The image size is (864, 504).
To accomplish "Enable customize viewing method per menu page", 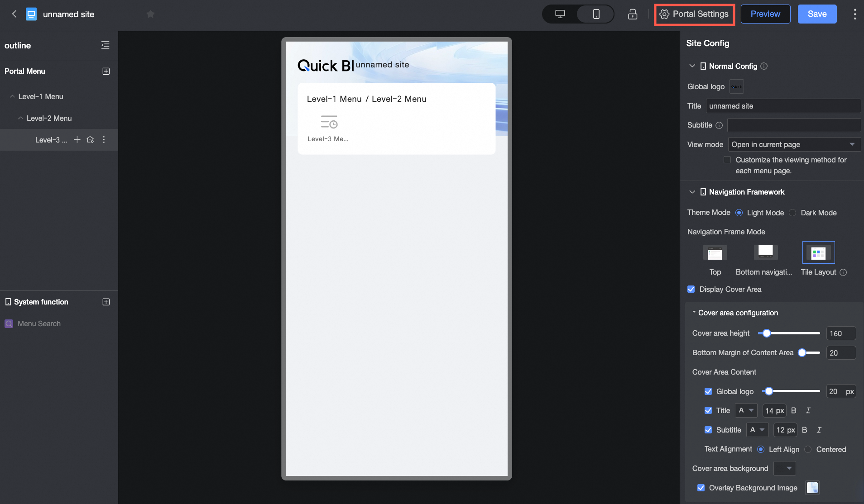I will coord(727,160).
